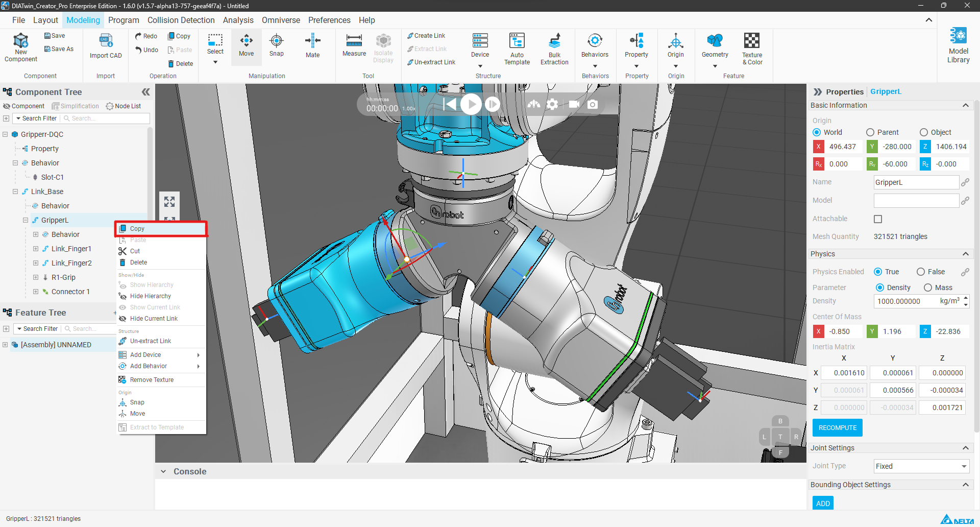The width and height of the screenshot is (980, 527).
Task: Collapse the Gripperr-DQC tree node
Action: pyautogui.click(x=5, y=134)
